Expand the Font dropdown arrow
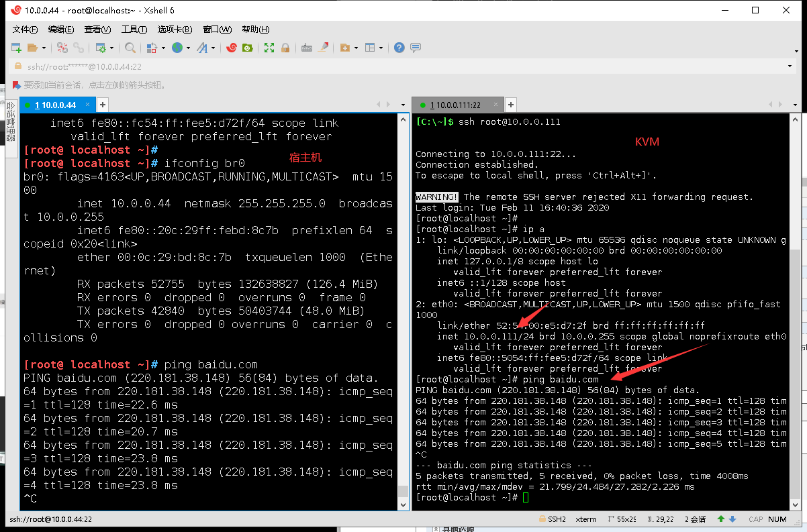This screenshot has height=532, width=807. click(x=213, y=48)
